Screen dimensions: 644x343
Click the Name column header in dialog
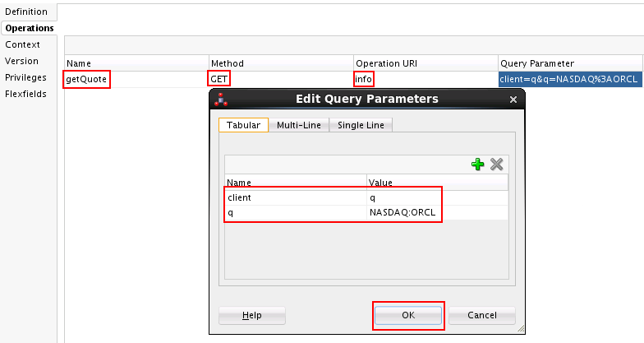(x=296, y=183)
